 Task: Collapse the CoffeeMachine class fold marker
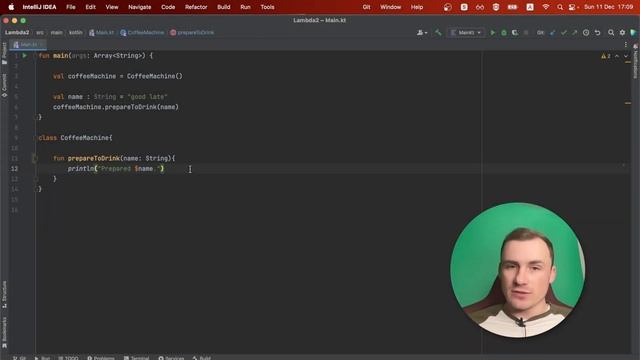36,138
